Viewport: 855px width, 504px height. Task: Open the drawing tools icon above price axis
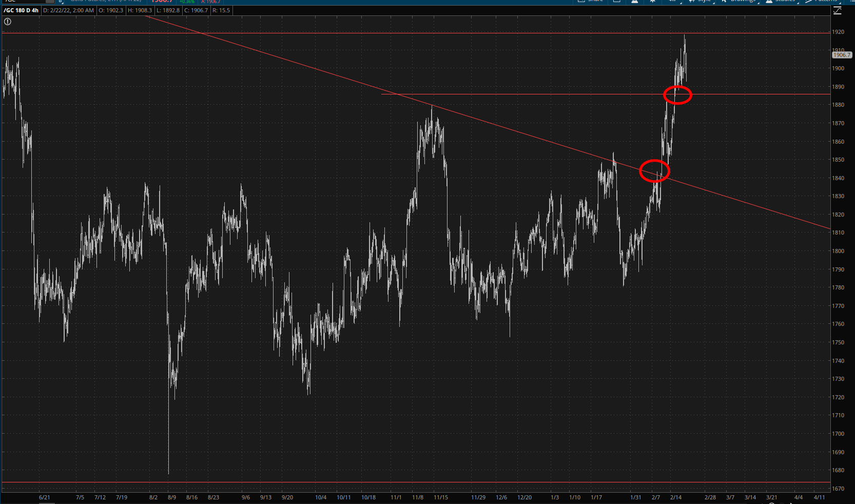pos(838,11)
